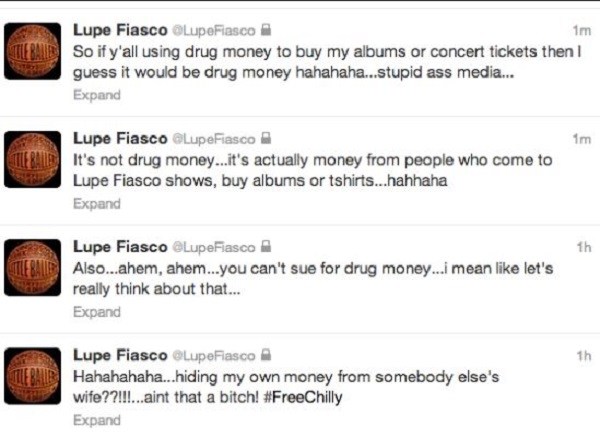Viewport: 600px width, 438px height.
Task: Expand the 'stupid ass media' tweet
Action: pos(97,95)
